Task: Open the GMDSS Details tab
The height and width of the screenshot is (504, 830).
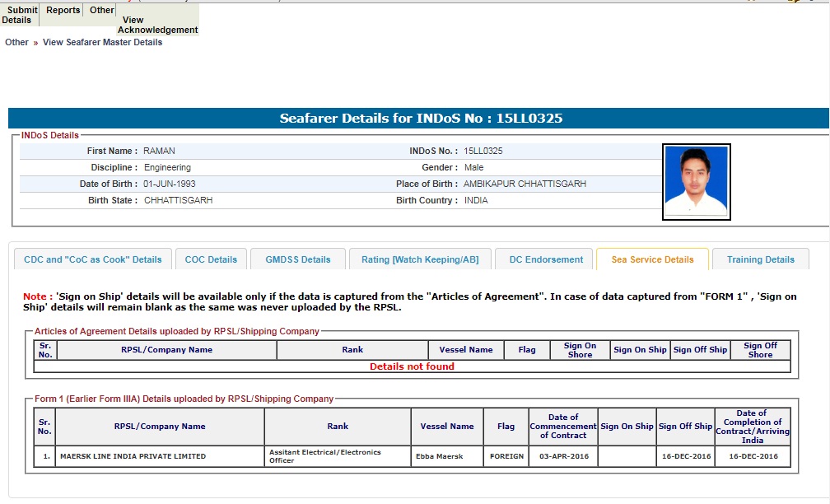Action: pyautogui.click(x=297, y=259)
